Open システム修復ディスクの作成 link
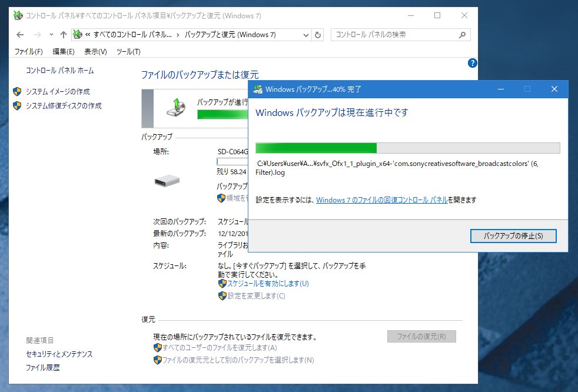Image resolution: width=578 pixels, height=392 pixels. tap(64, 106)
